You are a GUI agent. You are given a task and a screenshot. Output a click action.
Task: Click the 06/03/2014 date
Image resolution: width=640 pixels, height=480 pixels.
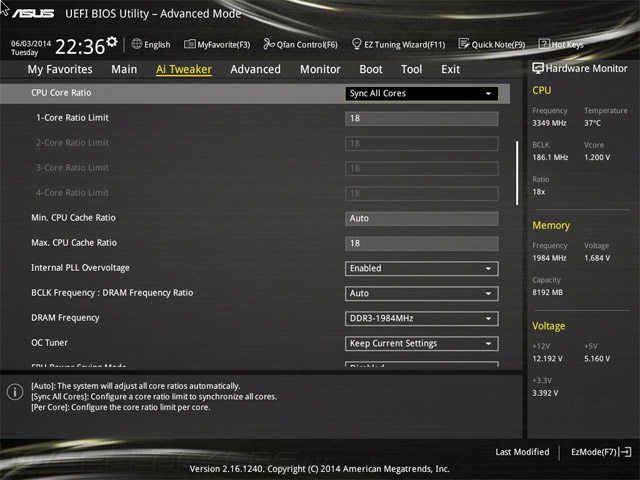pyautogui.click(x=31, y=43)
